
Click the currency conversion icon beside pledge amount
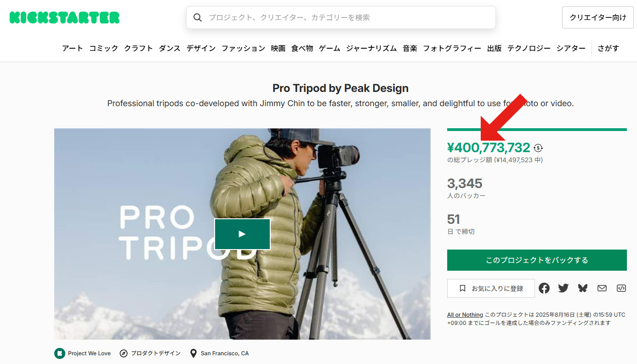pyautogui.click(x=539, y=148)
